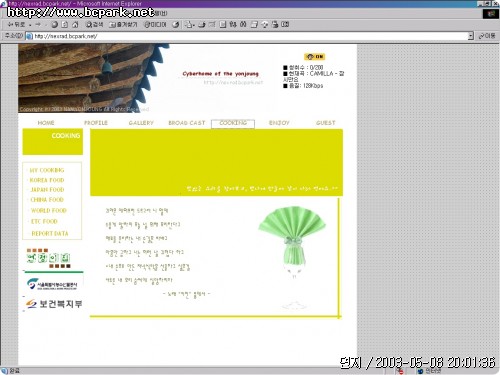Toggle the yellow ON music button
The width and height of the screenshot is (500, 375).
314,57
